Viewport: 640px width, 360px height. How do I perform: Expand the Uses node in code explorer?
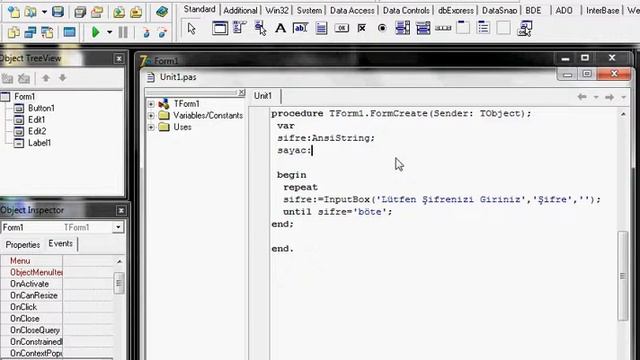tap(151, 127)
